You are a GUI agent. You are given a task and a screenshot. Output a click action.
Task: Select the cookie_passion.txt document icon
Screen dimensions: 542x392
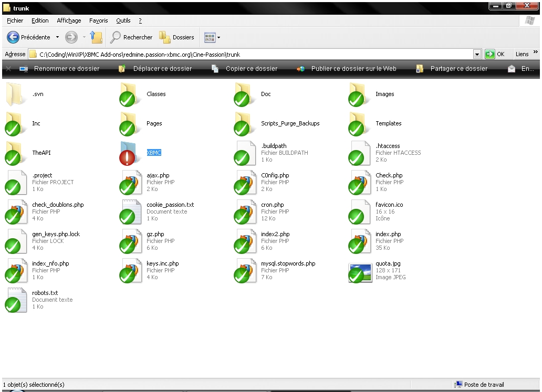pos(130,211)
